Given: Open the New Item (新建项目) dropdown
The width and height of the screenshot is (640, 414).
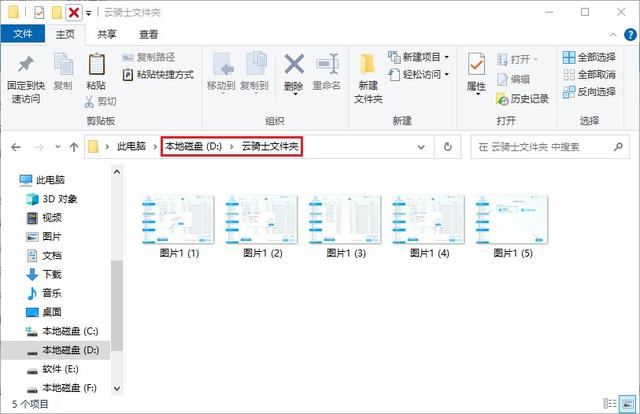Looking at the screenshot, I should [x=447, y=57].
